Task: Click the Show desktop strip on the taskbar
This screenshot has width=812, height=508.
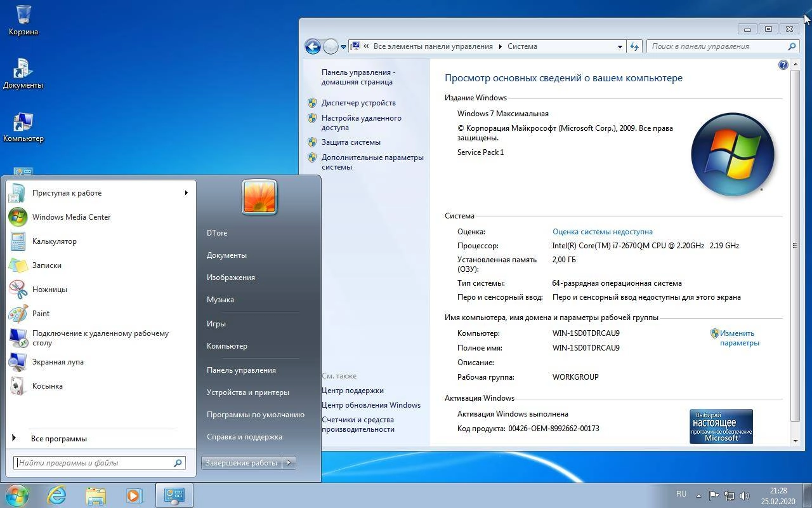Action: tap(807, 495)
